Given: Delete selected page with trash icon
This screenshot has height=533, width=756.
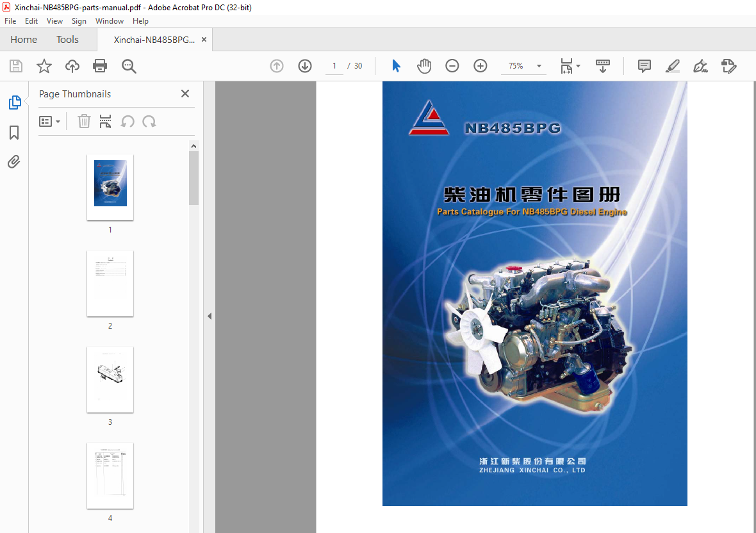Looking at the screenshot, I should [84, 122].
